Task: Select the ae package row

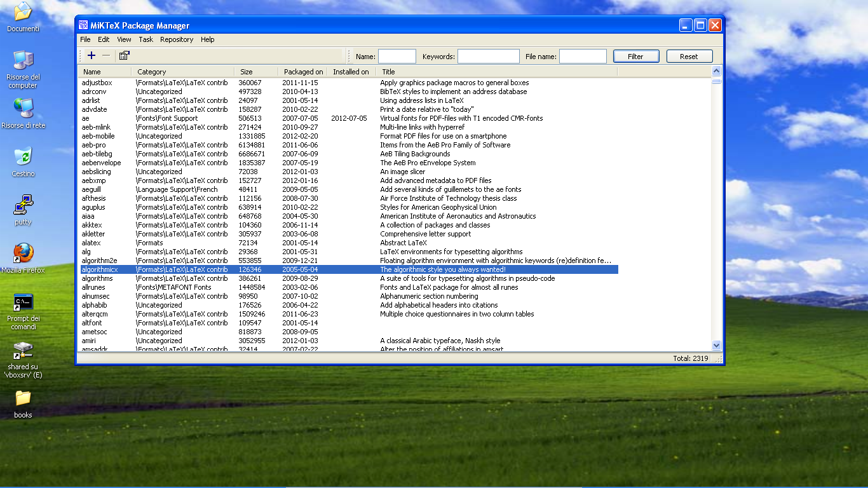Action: [348, 118]
